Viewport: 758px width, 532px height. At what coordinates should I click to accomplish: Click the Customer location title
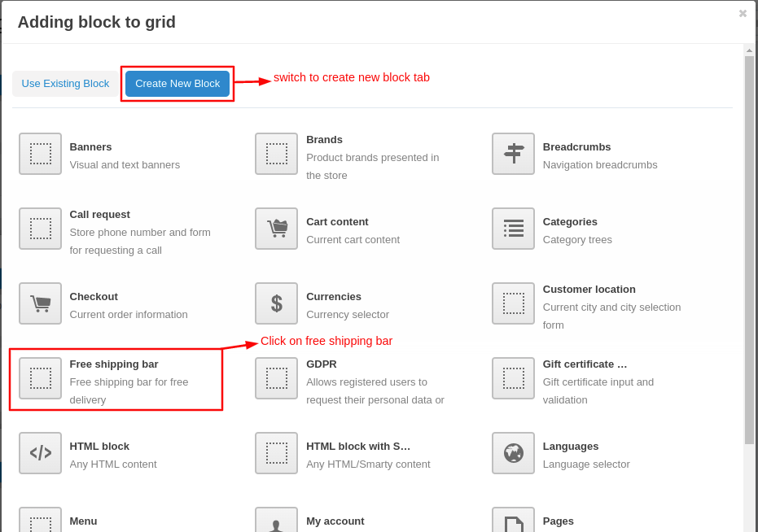(589, 290)
